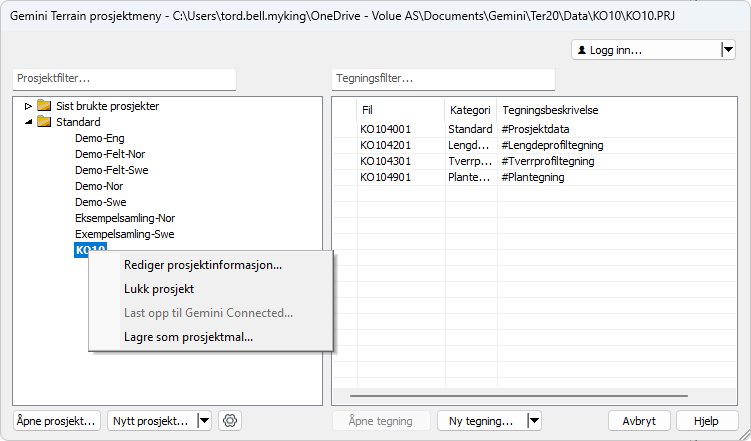Focus the Tegningsfilter search field
The image size is (751, 441).
tap(442, 79)
